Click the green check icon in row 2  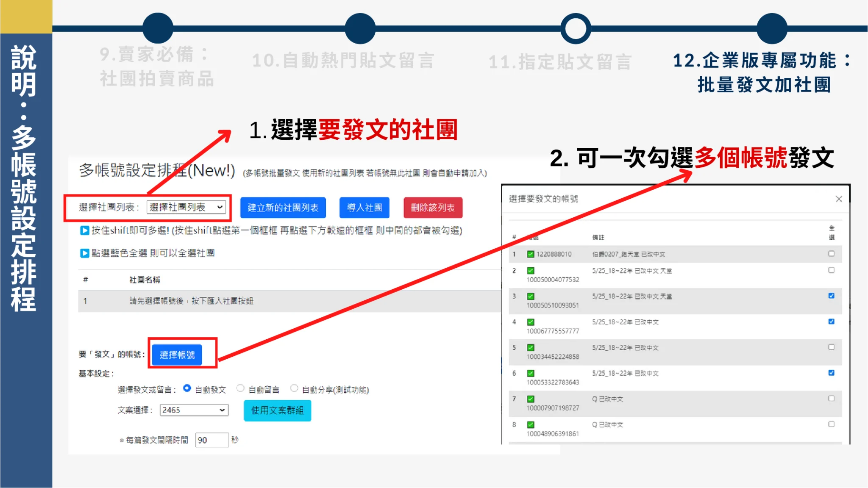[x=531, y=271]
